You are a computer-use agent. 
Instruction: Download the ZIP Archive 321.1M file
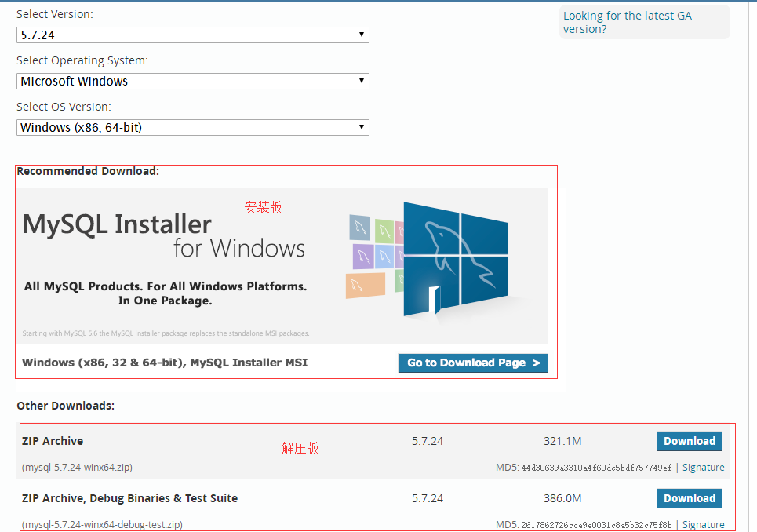690,441
